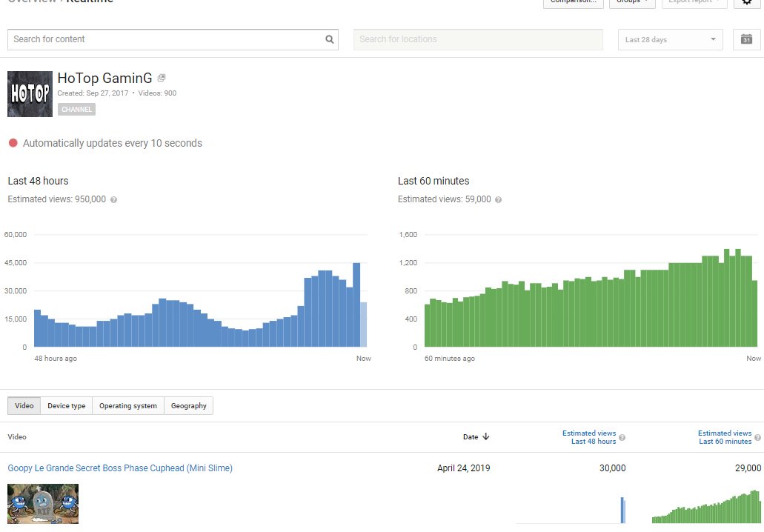Viewport: 764px width, 532px height.
Task: Sort by Estimated views Last 60 minutes
Action: coord(725,437)
